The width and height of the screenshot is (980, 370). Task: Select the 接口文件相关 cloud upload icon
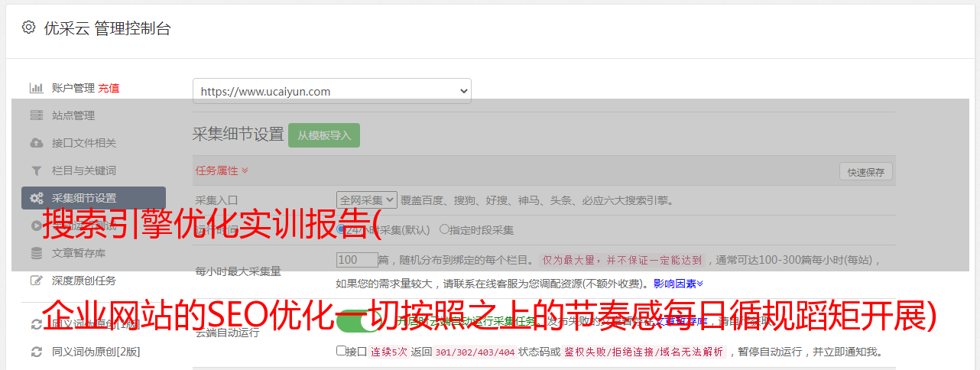36,143
